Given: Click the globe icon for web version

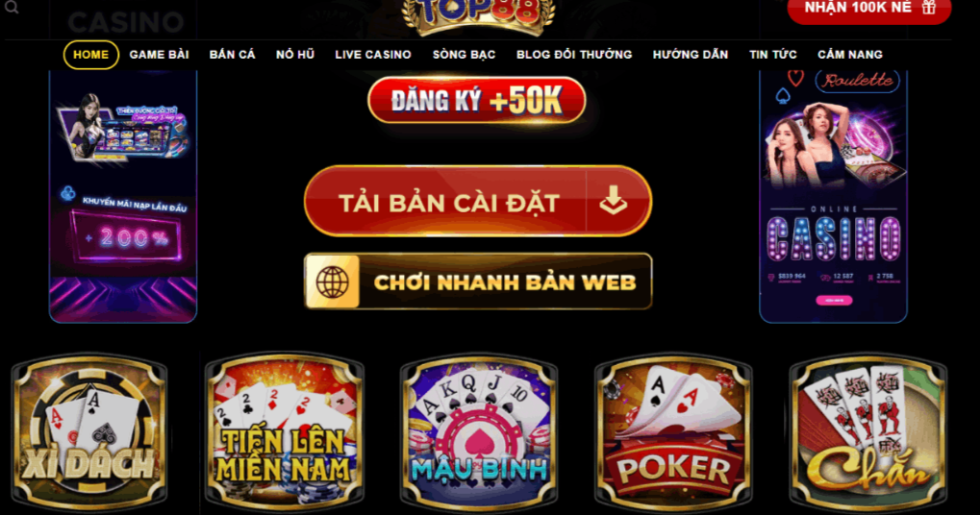Looking at the screenshot, I should click(333, 282).
